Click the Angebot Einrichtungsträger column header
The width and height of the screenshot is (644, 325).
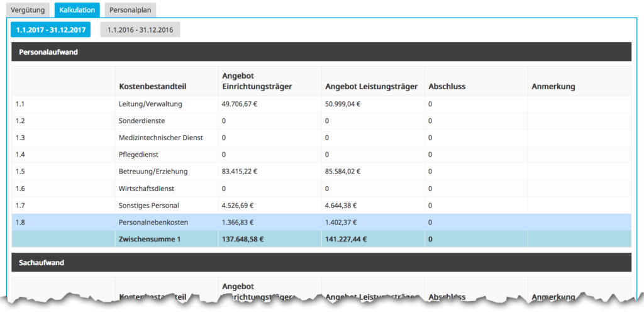tap(257, 81)
